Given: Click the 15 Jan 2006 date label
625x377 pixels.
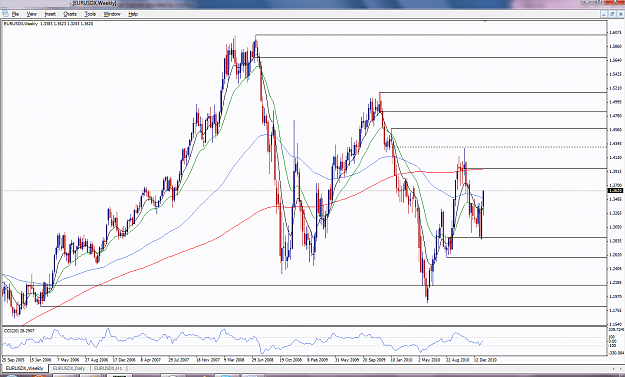Looking at the screenshot, I should pyautogui.click(x=41, y=359).
